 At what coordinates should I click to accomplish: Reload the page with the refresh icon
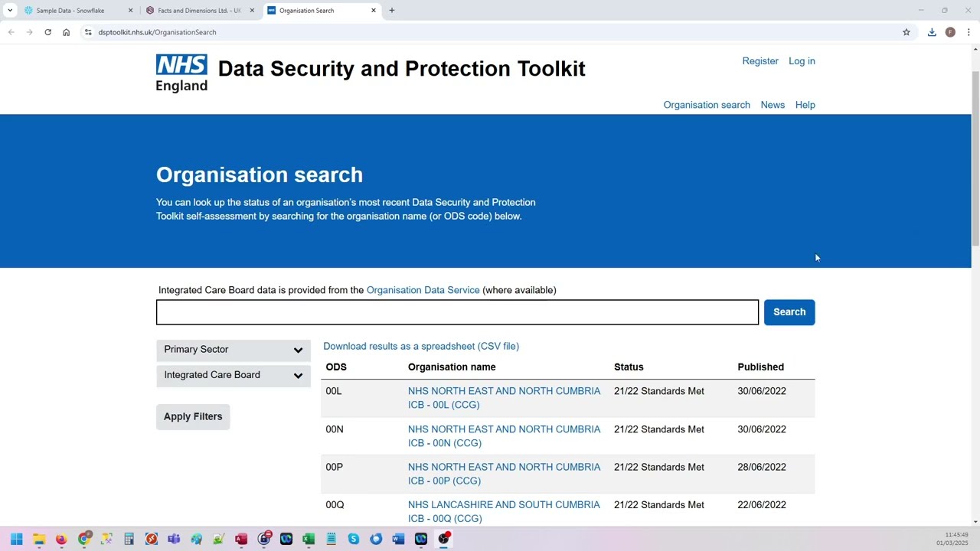(47, 32)
